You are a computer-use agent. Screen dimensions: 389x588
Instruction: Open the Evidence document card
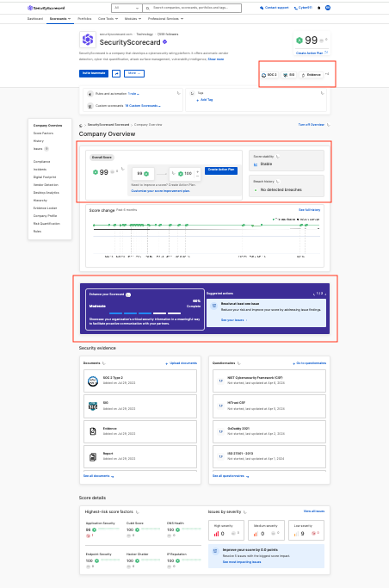click(x=140, y=431)
